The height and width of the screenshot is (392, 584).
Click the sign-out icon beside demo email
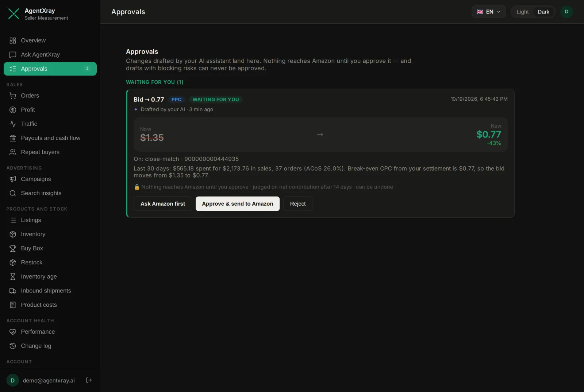(89, 380)
